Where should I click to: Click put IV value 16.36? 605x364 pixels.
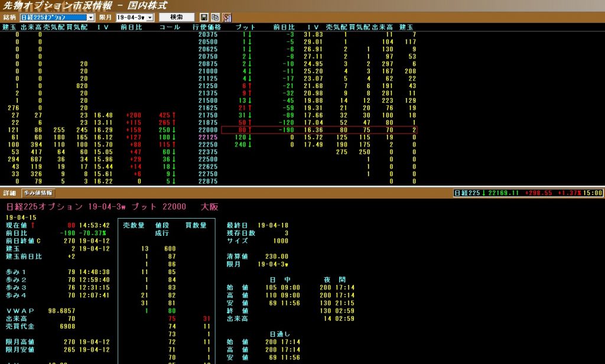coord(313,129)
